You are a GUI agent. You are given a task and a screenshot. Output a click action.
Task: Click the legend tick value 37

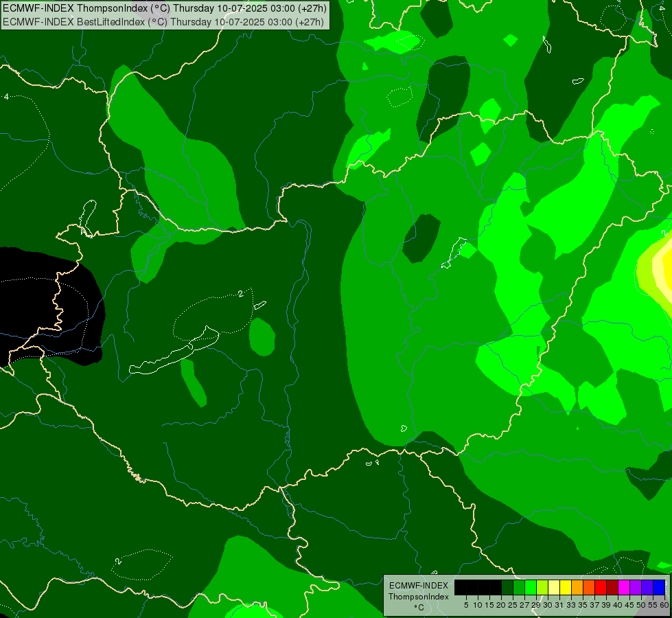[595, 605]
